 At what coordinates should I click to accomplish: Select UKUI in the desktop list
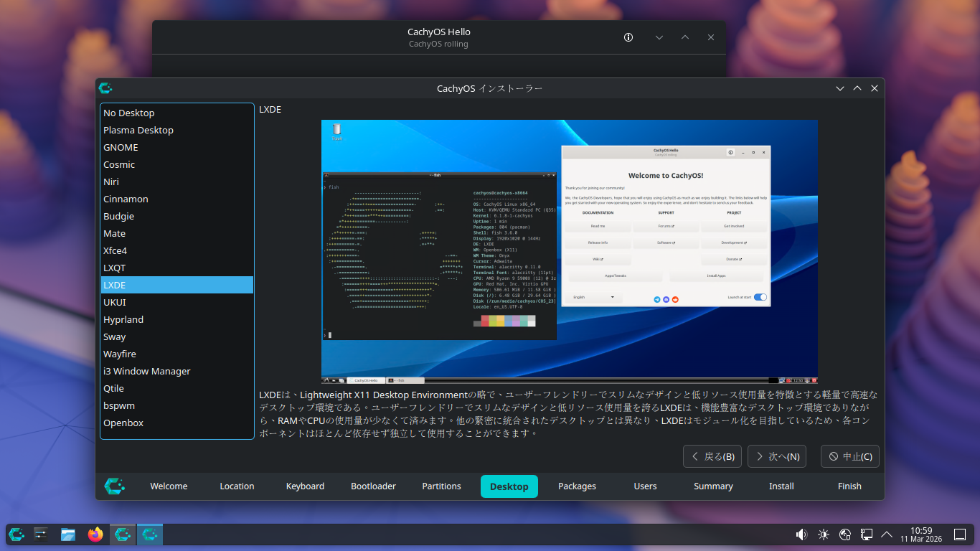[176, 302]
